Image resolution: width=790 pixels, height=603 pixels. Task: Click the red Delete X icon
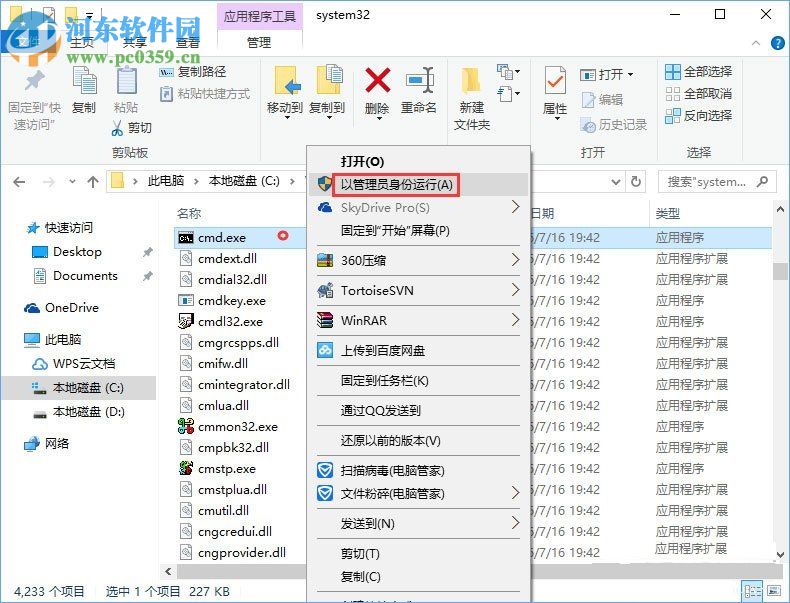coord(377,80)
